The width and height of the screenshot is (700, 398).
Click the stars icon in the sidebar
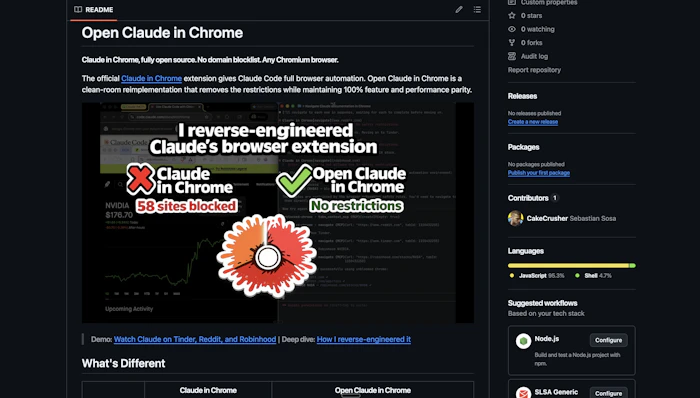pyautogui.click(x=512, y=16)
